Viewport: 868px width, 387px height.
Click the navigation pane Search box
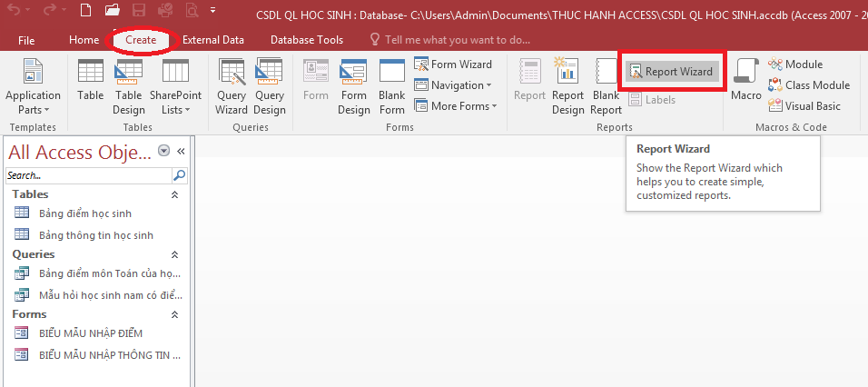(89, 175)
